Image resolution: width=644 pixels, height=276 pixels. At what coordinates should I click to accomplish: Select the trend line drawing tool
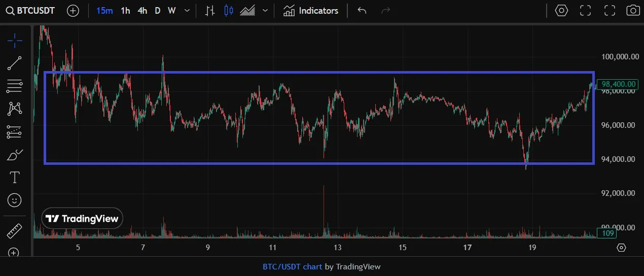(x=15, y=63)
